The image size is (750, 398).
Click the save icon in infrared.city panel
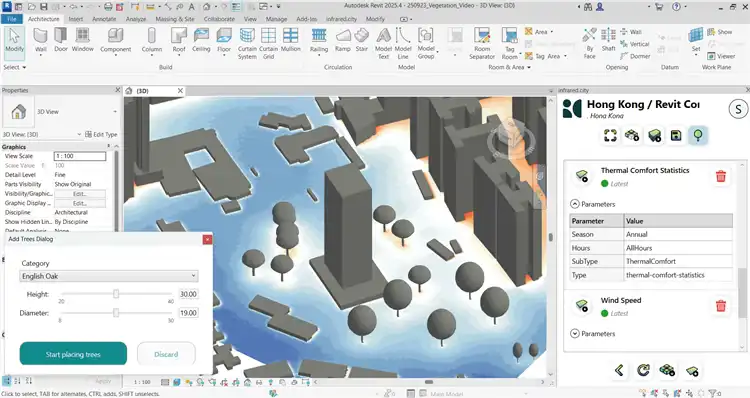coord(676,136)
